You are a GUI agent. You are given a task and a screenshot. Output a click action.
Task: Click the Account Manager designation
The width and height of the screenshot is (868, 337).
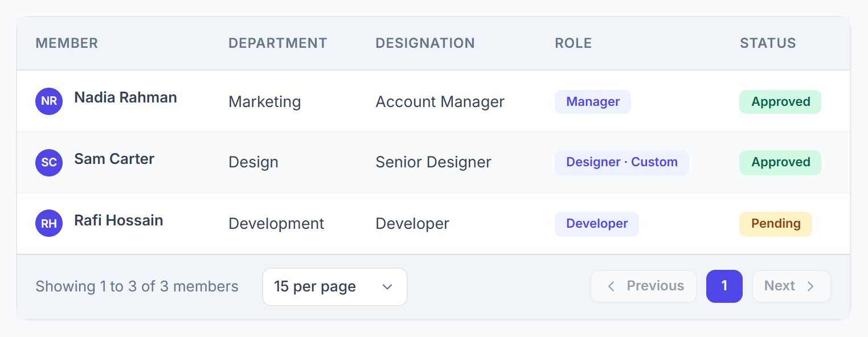[x=440, y=102]
